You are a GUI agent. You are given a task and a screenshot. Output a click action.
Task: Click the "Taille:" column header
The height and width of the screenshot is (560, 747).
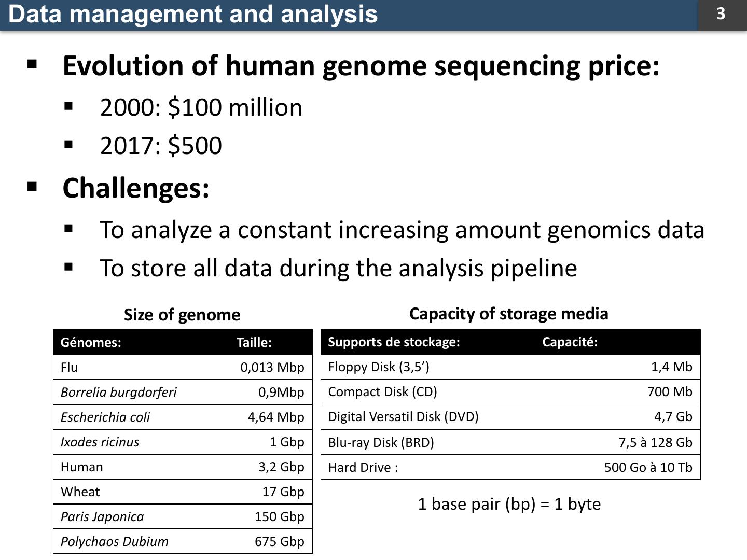(254, 342)
